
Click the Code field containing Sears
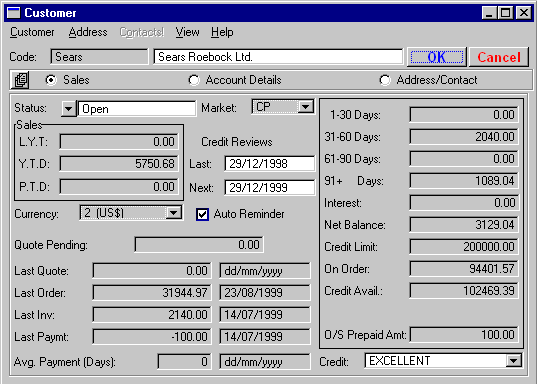click(99, 57)
